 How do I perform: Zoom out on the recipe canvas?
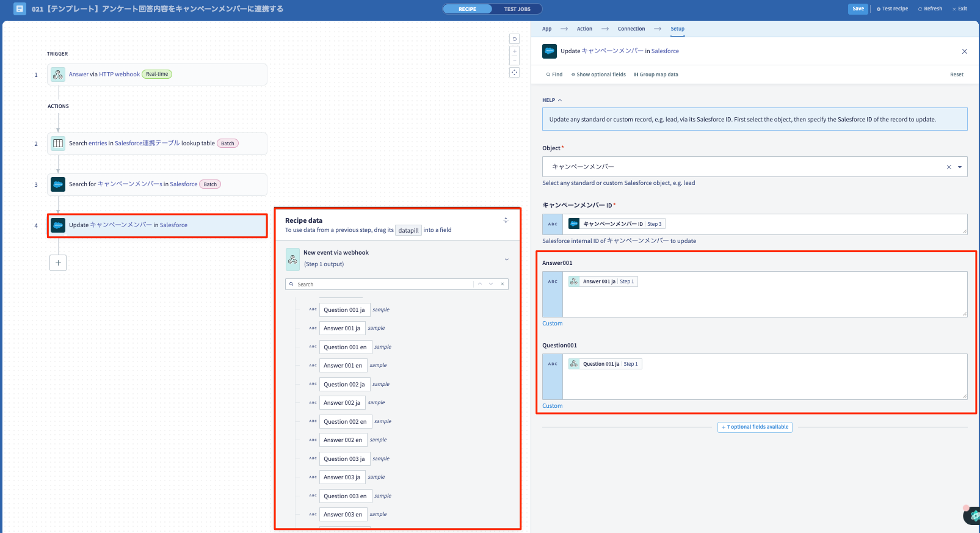pos(515,60)
